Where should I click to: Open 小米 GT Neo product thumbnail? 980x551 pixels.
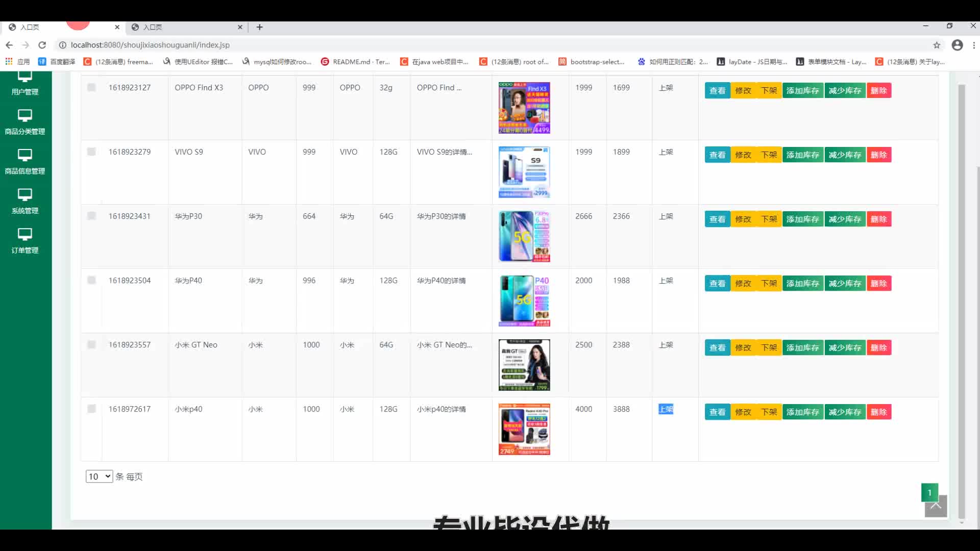click(524, 365)
